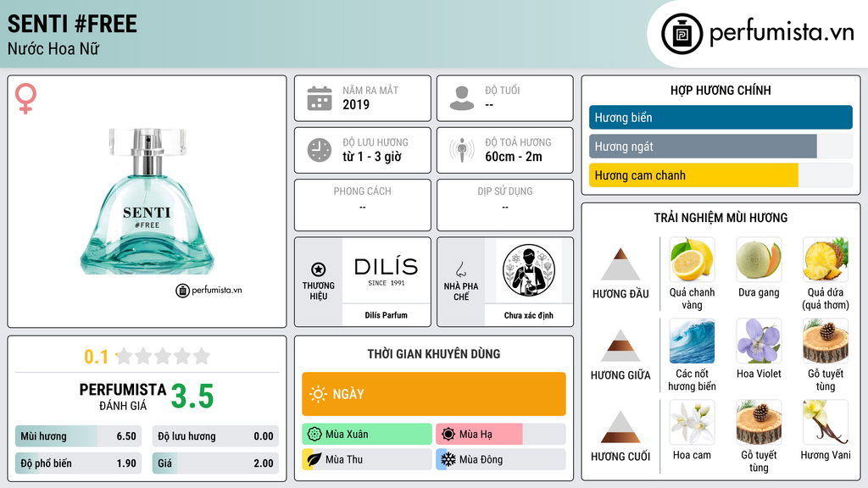Click the nose icon above Nhà pha chế

[x=460, y=269]
